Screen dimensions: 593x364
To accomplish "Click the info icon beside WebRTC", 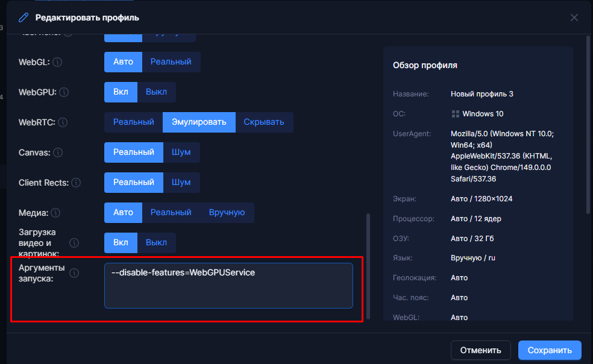I will 63,122.
